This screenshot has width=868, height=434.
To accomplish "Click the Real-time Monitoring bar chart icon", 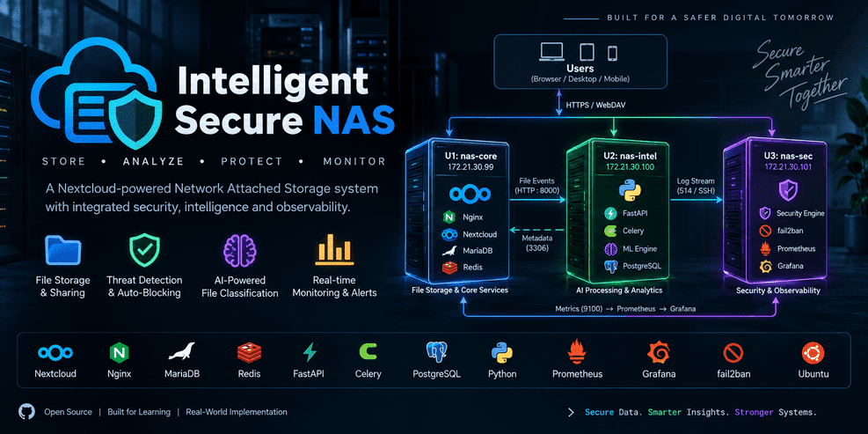I will pos(334,249).
